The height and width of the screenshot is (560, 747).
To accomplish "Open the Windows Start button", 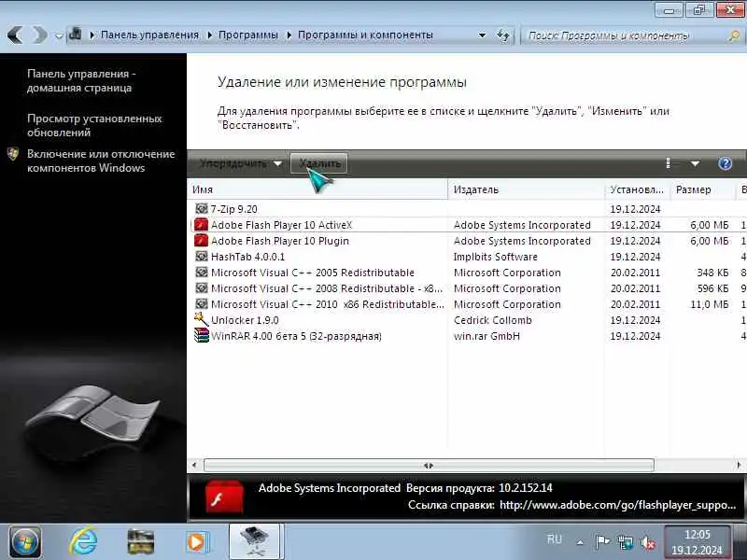I will [x=25, y=542].
